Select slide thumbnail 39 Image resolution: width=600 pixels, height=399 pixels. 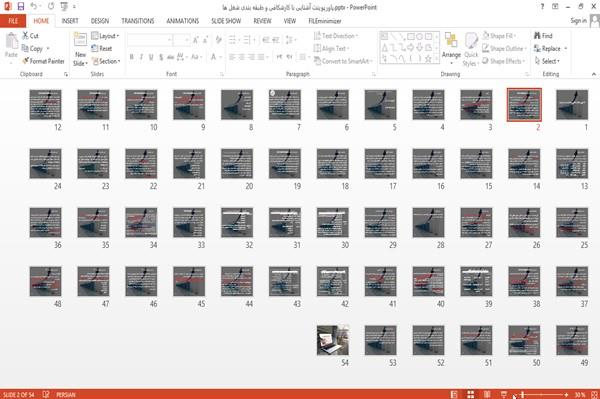[x=476, y=281]
